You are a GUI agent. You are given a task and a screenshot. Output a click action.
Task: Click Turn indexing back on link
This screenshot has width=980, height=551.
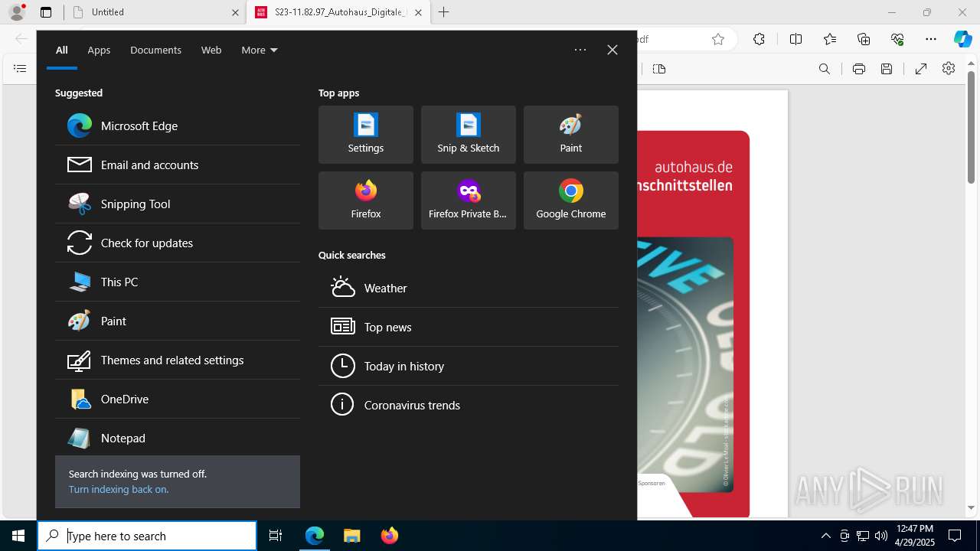click(x=119, y=489)
